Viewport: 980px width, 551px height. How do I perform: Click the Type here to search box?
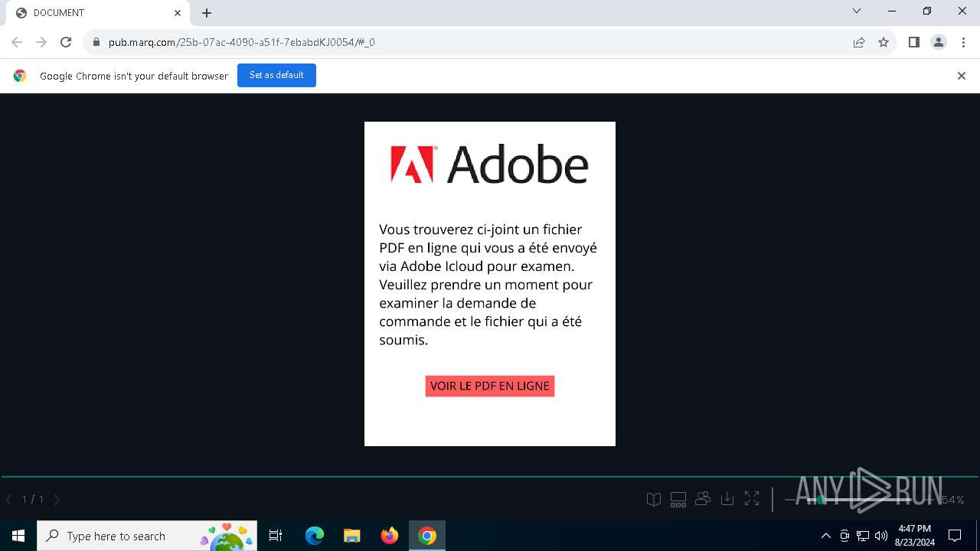146,536
